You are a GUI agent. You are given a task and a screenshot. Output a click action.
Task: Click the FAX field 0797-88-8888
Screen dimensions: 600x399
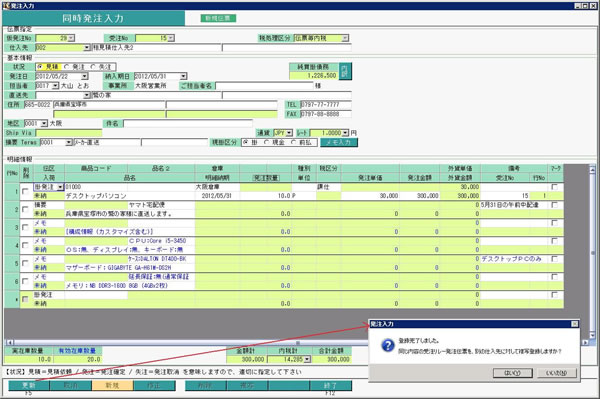coord(325,114)
